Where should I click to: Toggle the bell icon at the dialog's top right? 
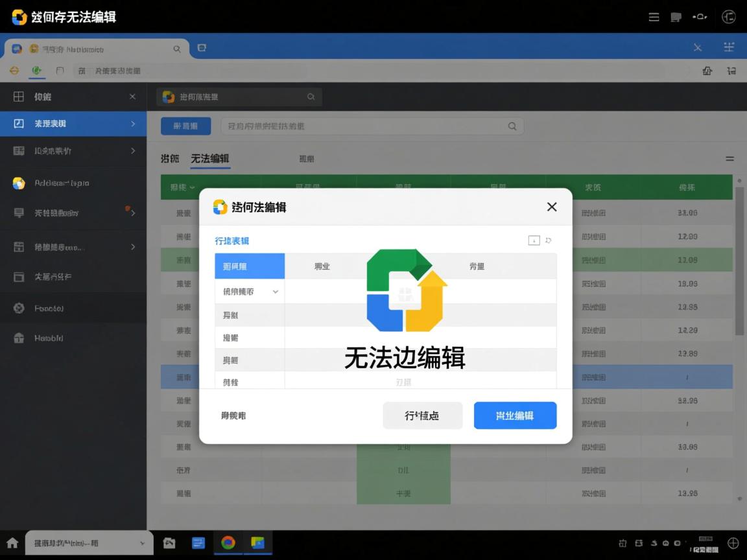[x=549, y=240]
